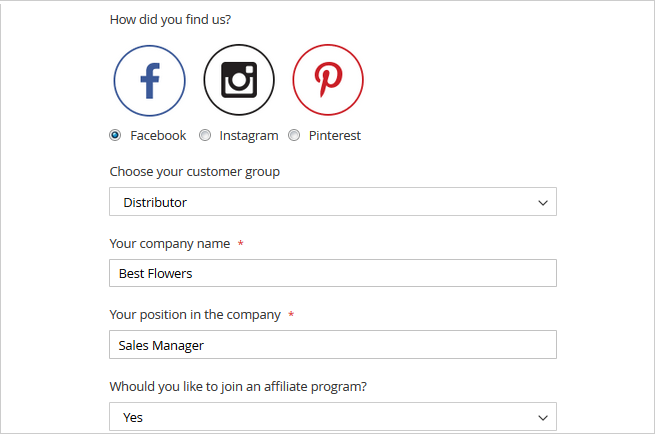Click the "Choose your customer group" label
The width and height of the screenshot is (655, 434).
pos(195,172)
